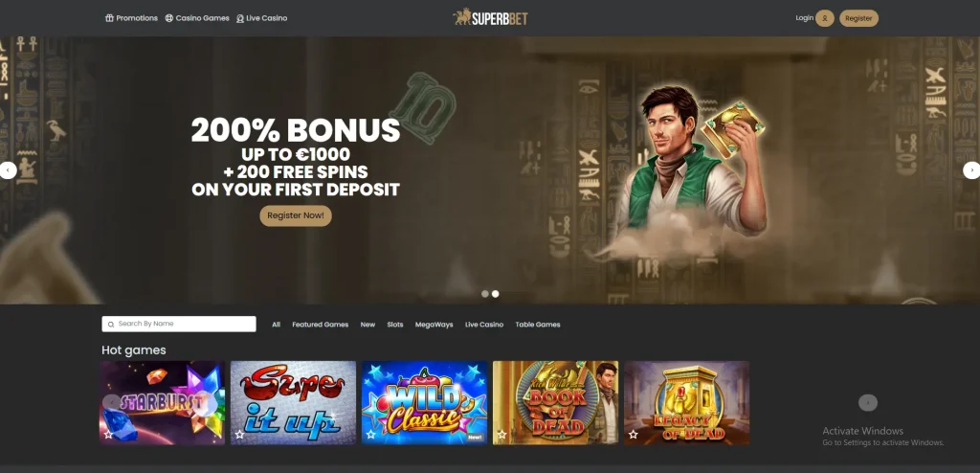Focus the Search By Name field
The width and height of the screenshot is (980, 473).
pyautogui.click(x=179, y=324)
